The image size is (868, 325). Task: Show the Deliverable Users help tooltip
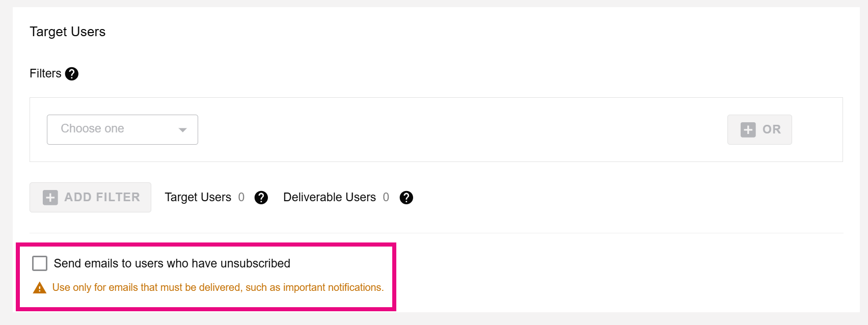click(406, 198)
